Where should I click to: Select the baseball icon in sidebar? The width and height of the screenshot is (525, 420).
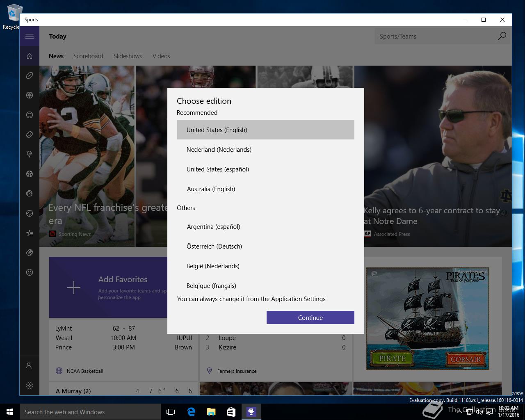pyautogui.click(x=30, y=115)
